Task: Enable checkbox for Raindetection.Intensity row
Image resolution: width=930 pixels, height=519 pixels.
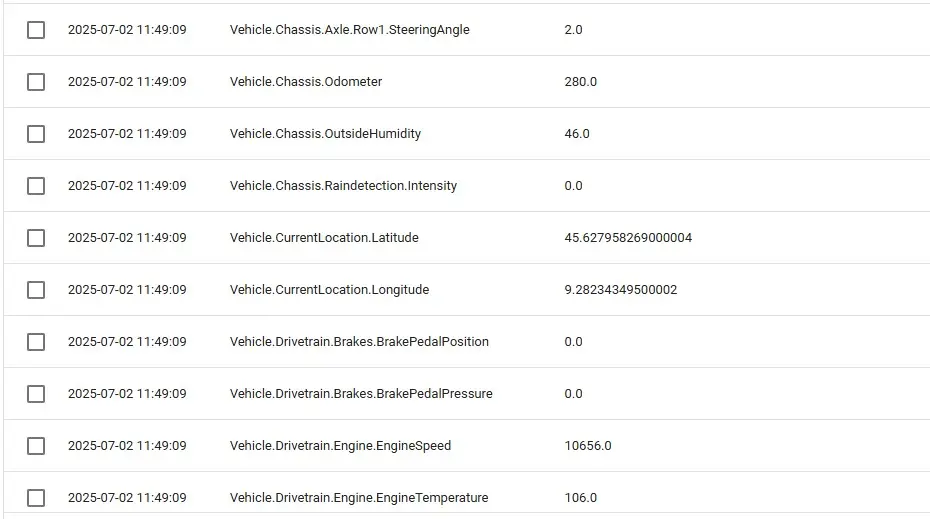Action: 36,186
